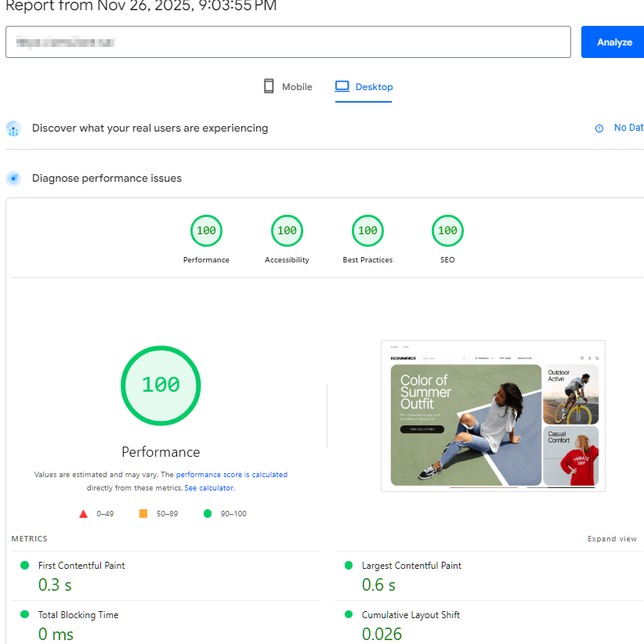Click the diagnose performance issues icon
Image resolution: width=644 pixels, height=644 pixels.
[13, 179]
